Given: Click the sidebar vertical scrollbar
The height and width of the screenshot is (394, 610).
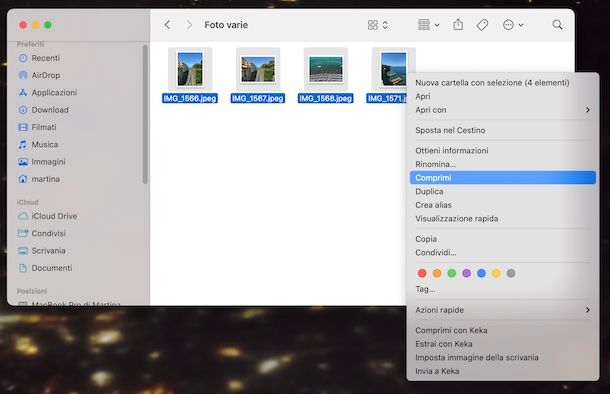Looking at the screenshot, I should [145, 114].
